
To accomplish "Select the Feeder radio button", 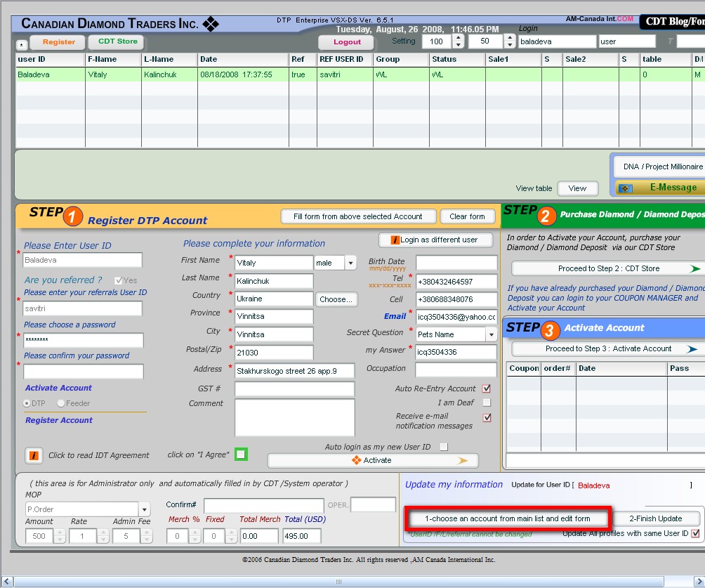I will [x=61, y=403].
